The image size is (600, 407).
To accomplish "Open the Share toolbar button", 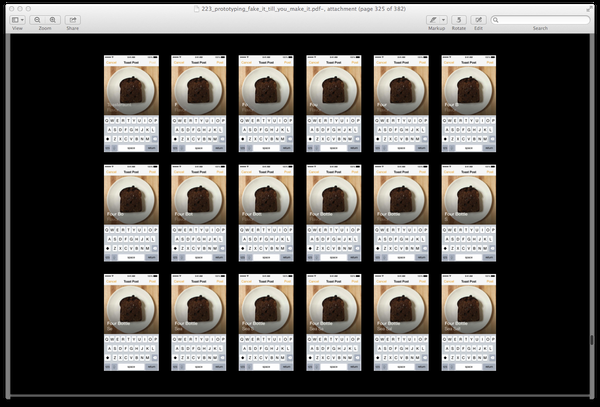I will [x=73, y=20].
